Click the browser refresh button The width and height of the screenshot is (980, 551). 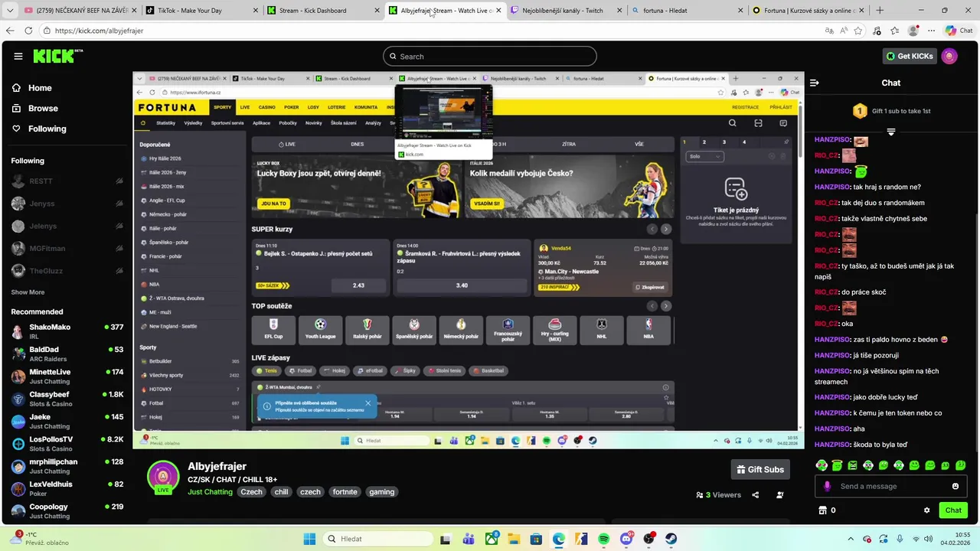tap(28, 31)
